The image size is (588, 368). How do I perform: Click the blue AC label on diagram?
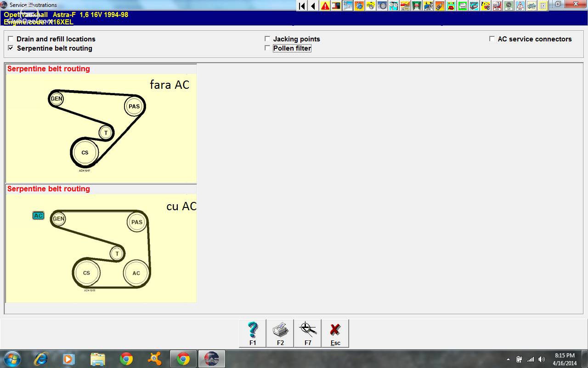pyautogui.click(x=38, y=215)
